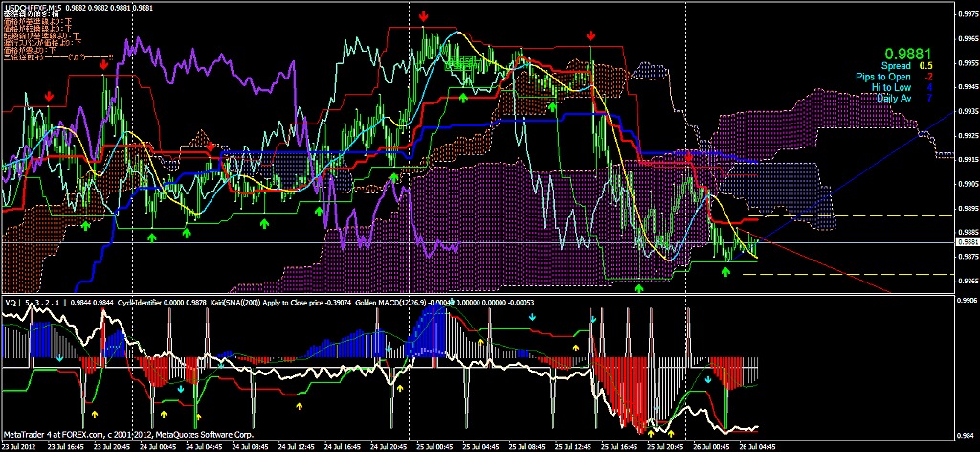Click the 0.9975 level on price scale
The height and width of the screenshot is (452, 980).
pyautogui.click(x=967, y=13)
